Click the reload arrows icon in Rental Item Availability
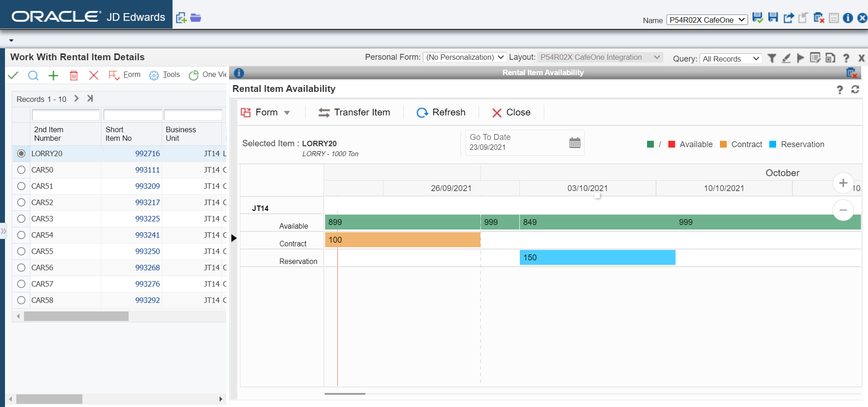868x407 pixels. 855,89
